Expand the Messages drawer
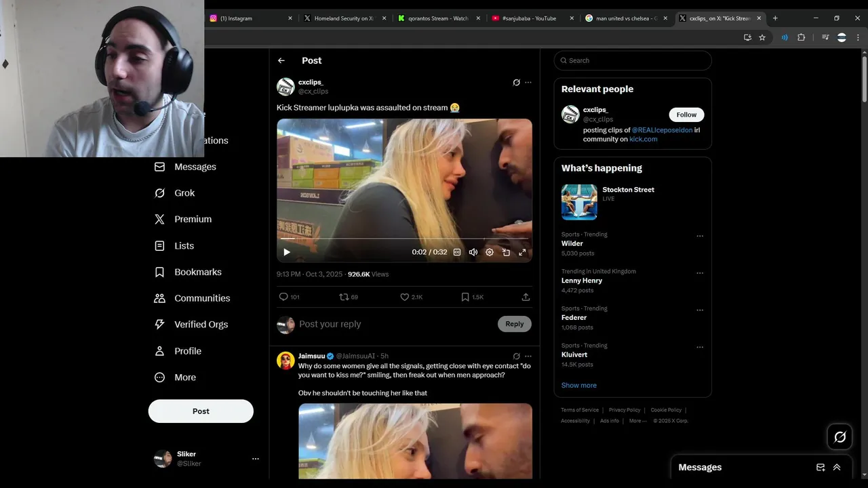Image resolution: width=868 pixels, height=488 pixels. click(x=837, y=467)
